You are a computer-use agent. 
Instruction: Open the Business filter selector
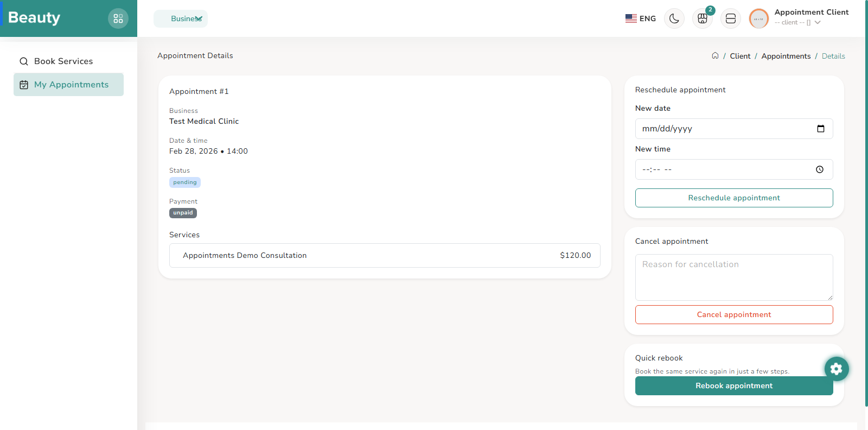(x=181, y=18)
